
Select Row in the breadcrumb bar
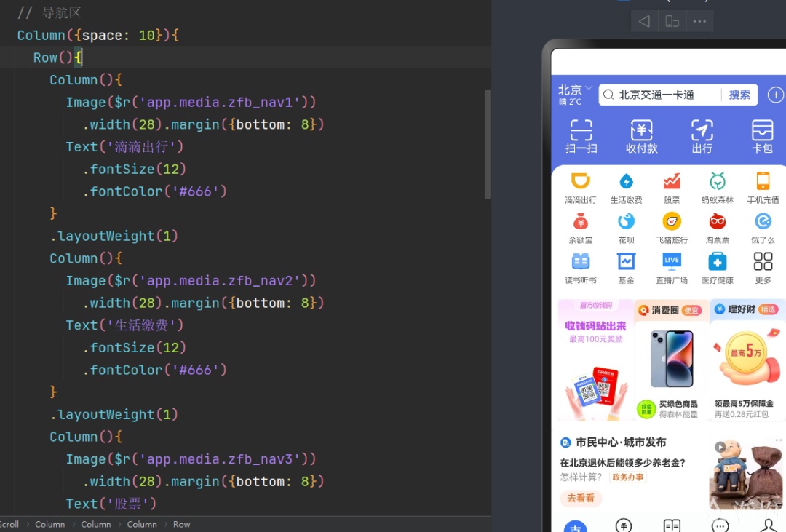pyautogui.click(x=181, y=524)
